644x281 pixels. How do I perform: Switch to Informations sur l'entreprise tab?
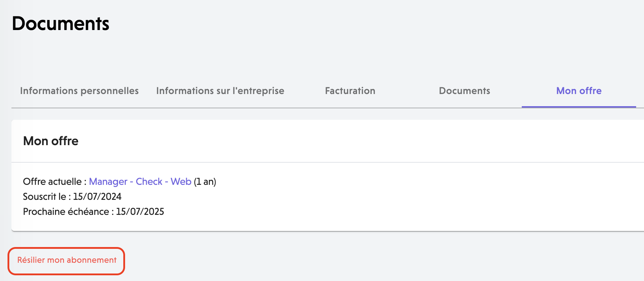point(220,91)
